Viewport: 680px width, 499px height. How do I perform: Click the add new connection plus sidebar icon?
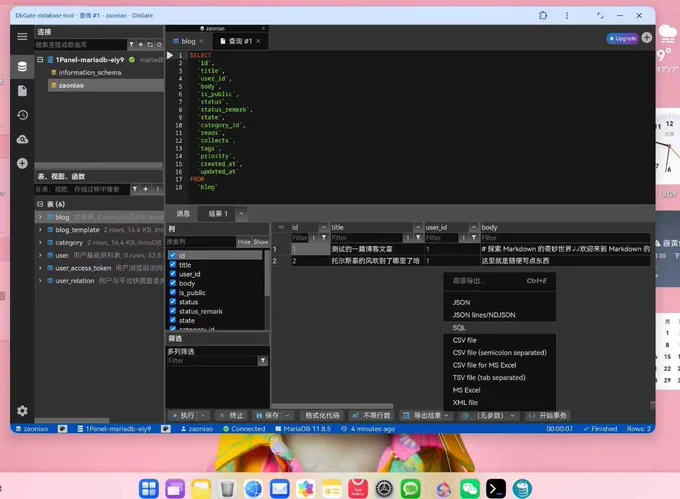22,163
